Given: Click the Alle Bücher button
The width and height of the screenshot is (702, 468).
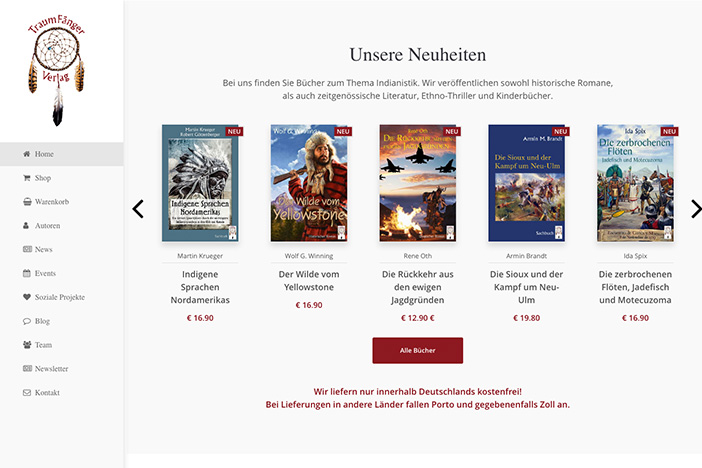Looking at the screenshot, I should [x=418, y=350].
